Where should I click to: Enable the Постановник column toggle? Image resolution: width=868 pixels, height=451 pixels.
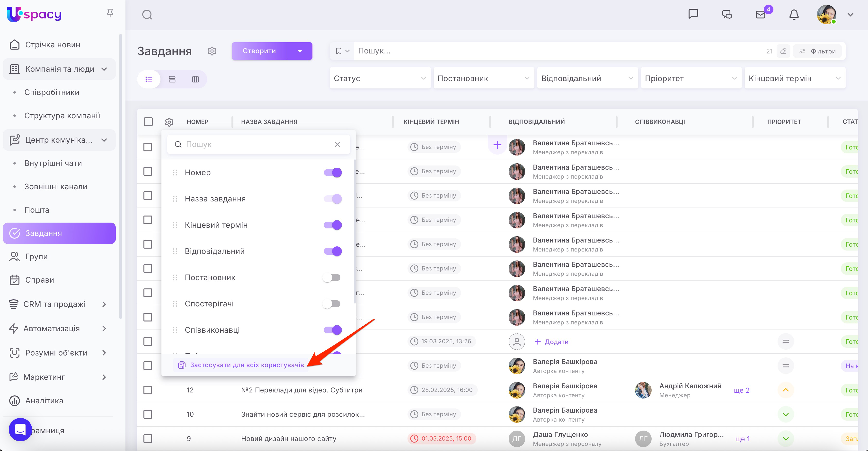(332, 278)
